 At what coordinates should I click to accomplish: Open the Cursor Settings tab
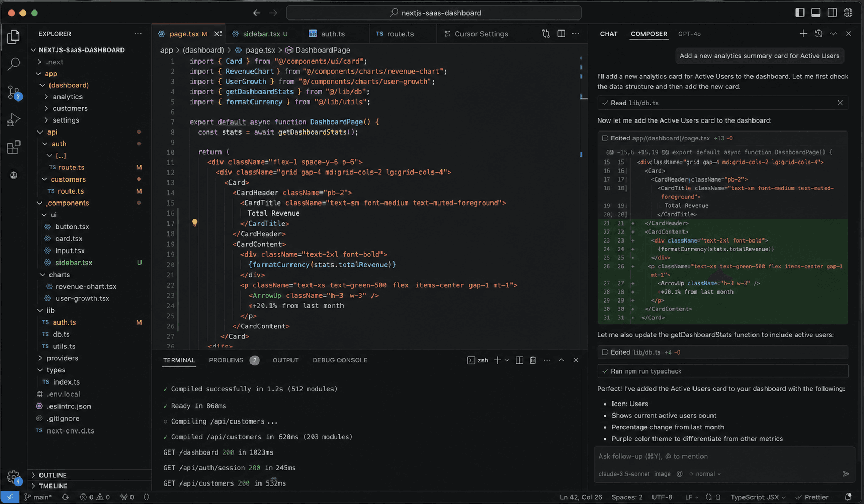click(481, 34)
